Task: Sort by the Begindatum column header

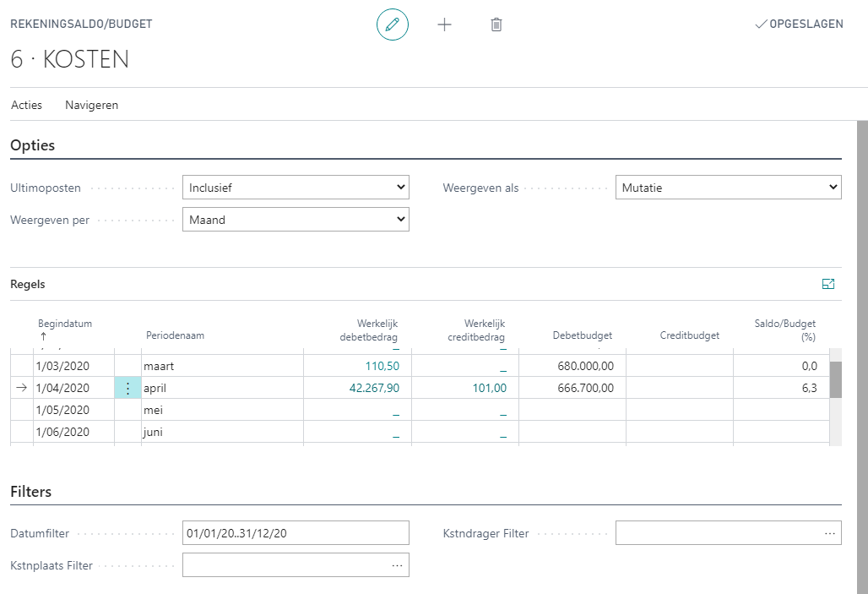Action: click(x=65, y=324)
